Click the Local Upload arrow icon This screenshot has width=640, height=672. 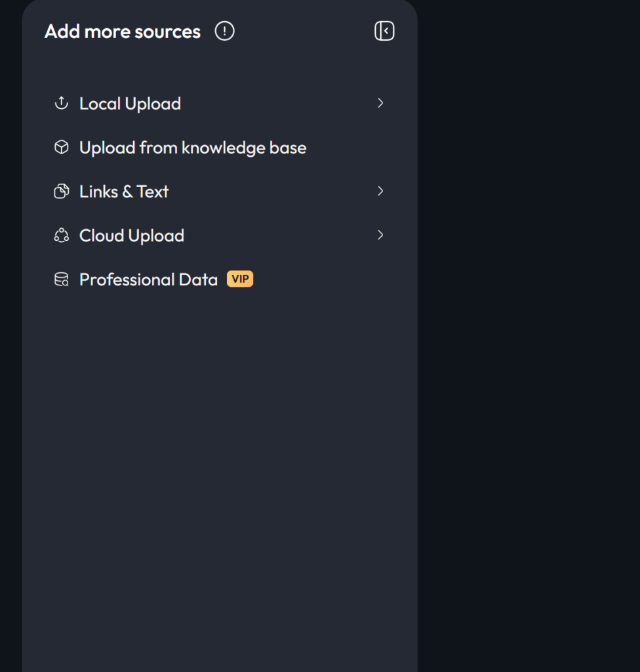[61, 103]
